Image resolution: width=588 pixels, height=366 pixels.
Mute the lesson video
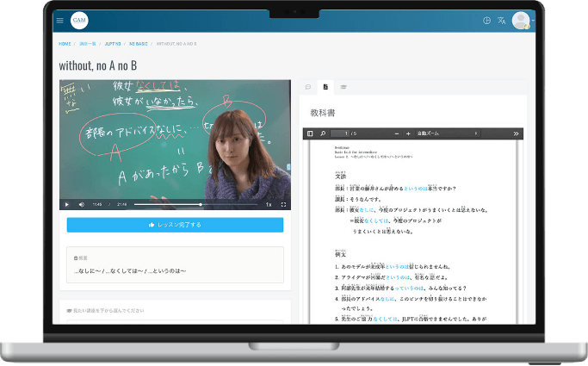click(x=82, y=204)
